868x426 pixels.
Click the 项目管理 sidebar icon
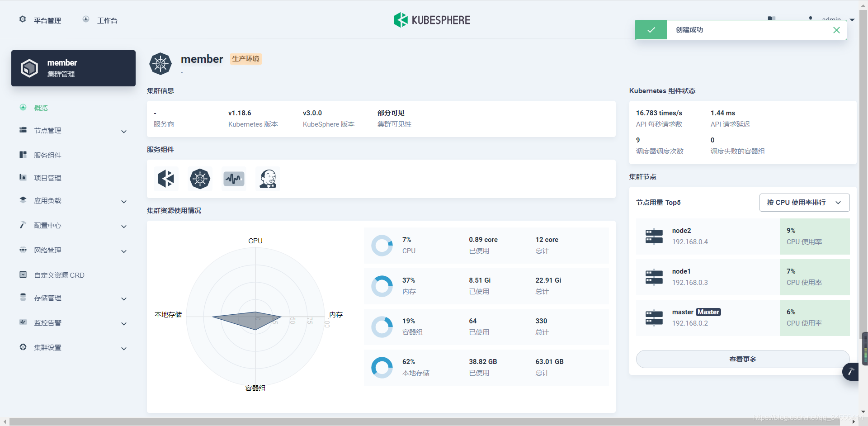[23, 177]
